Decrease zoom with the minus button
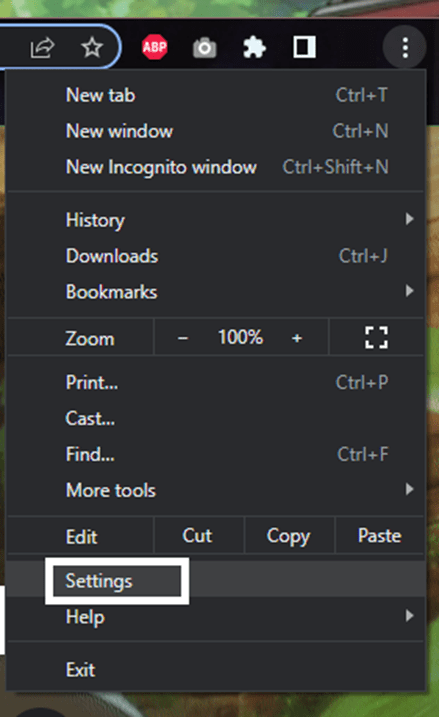The width and height of the screenshot is (439, 717). click(x=183, y=338)
